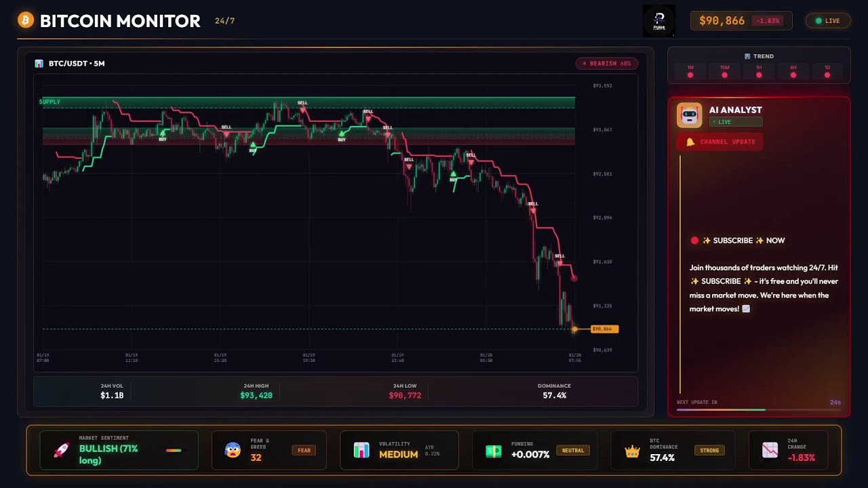
Task: Click the orange $90,866 chart price tag
Action: pyautogui.click(x=604, y=329)
